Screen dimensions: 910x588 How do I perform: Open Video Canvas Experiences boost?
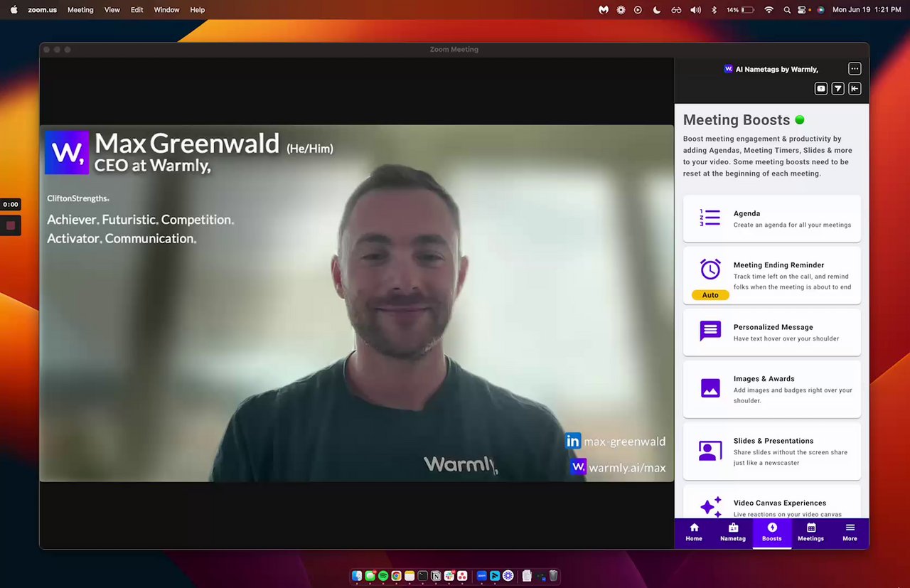771,502
